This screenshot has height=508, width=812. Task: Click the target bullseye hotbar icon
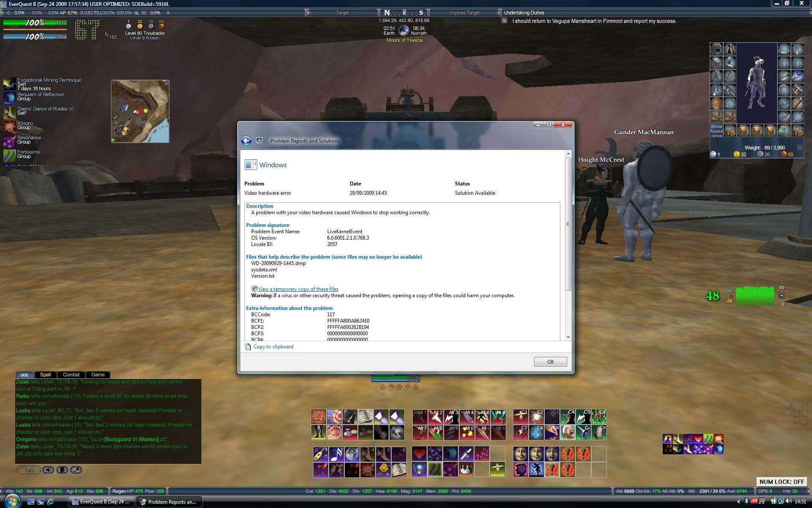334,417
